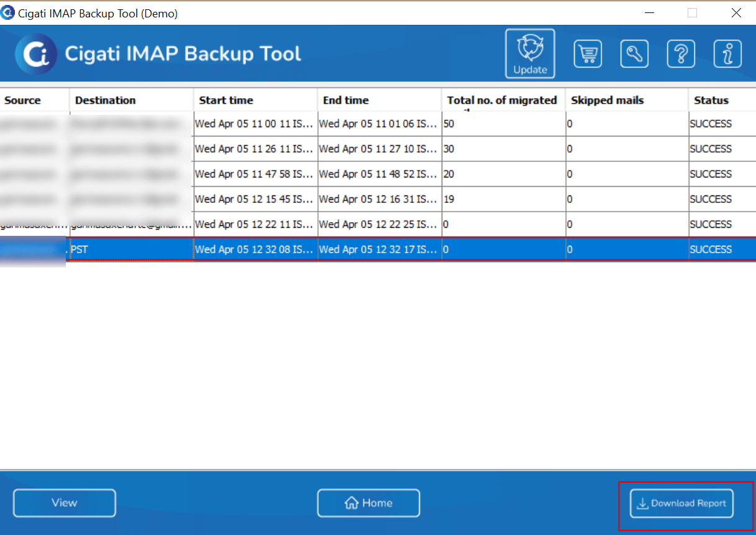The image size is (756, 535).
Task: Select start time Wed Apr 05 12 32 08
Action: click(256, 250)
